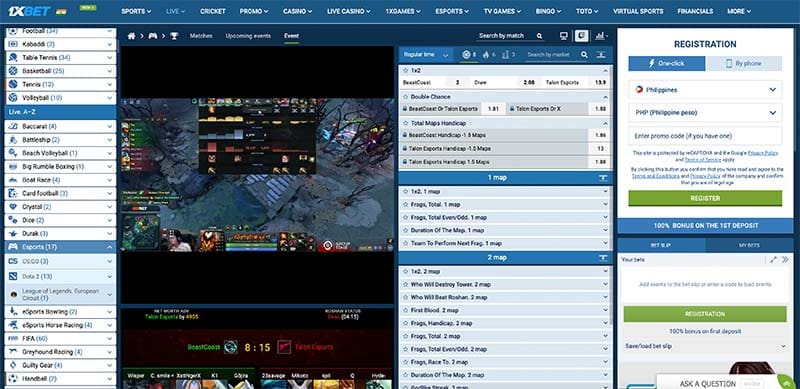Star the Frags, Total. 1 map market
Screen dimensions: 800x389
pos(405,204)
